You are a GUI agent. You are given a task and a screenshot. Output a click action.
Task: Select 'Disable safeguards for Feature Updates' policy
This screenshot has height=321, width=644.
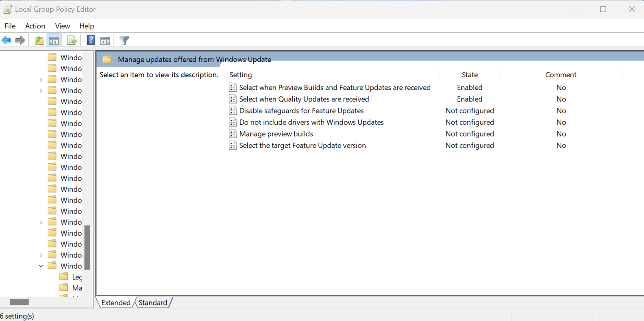pos(301,111)
